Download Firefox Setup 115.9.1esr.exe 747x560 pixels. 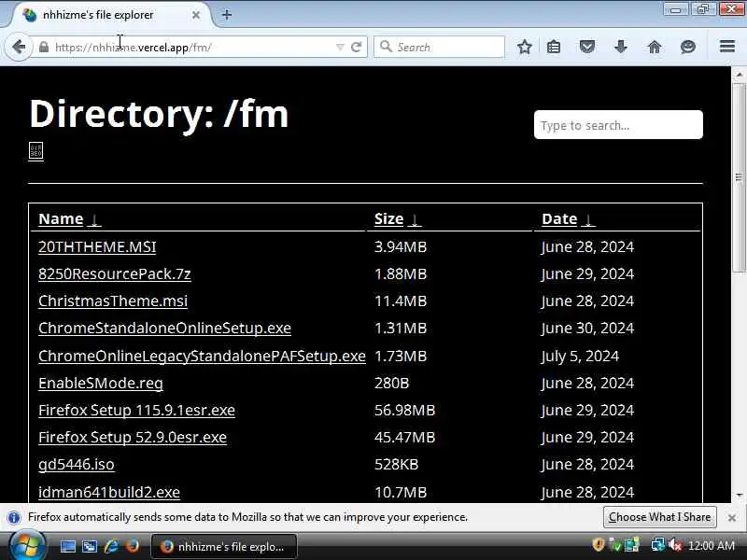(136, 410)
